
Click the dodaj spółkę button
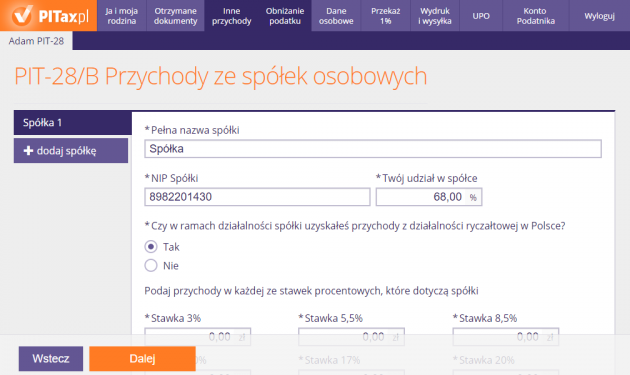click(71, 151)
